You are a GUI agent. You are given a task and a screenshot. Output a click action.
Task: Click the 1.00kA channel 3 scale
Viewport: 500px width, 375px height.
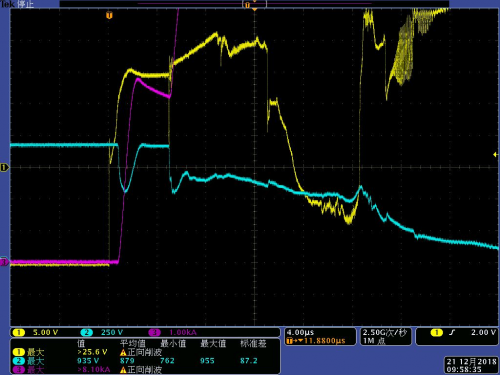(x=183, y=332)
